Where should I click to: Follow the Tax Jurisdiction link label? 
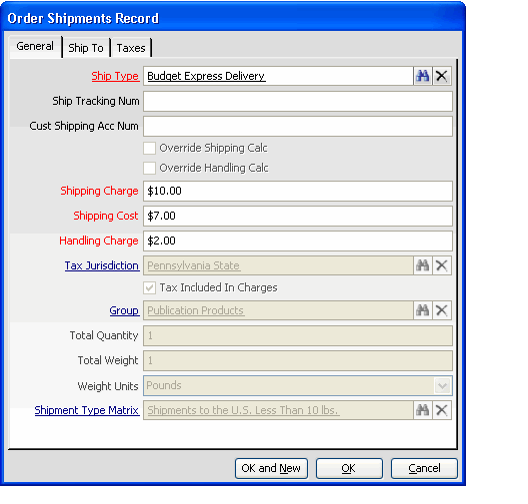[102, 266]
